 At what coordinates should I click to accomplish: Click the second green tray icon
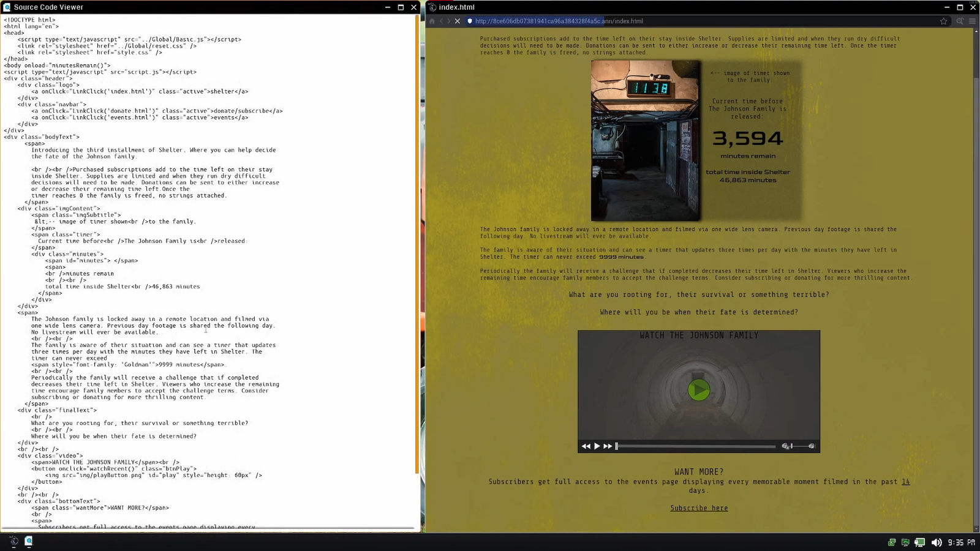(x=905, y=542)
